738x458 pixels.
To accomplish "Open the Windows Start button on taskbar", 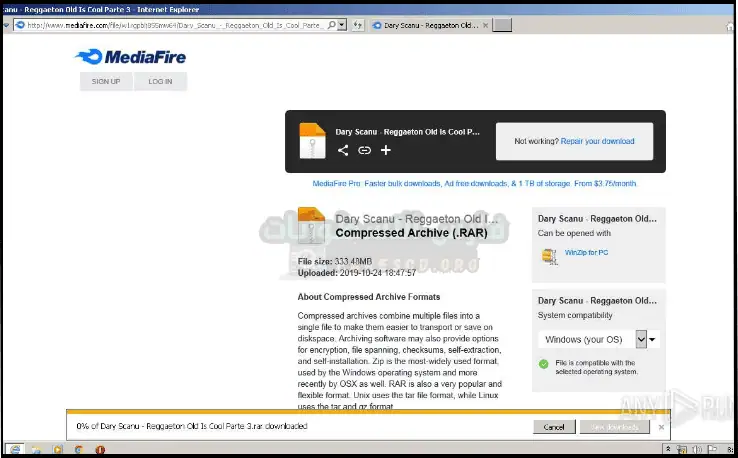I will [12, 449].
